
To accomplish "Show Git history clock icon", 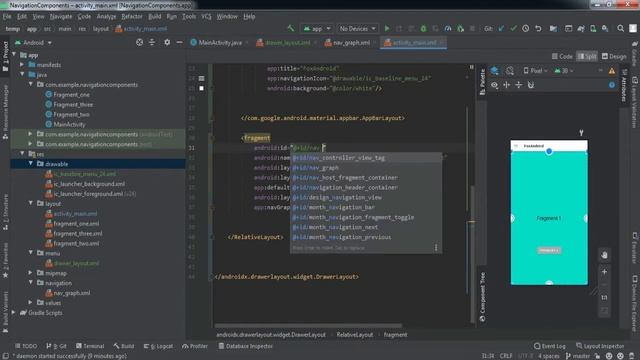I will pyautogui.click(x=526, y=29).
